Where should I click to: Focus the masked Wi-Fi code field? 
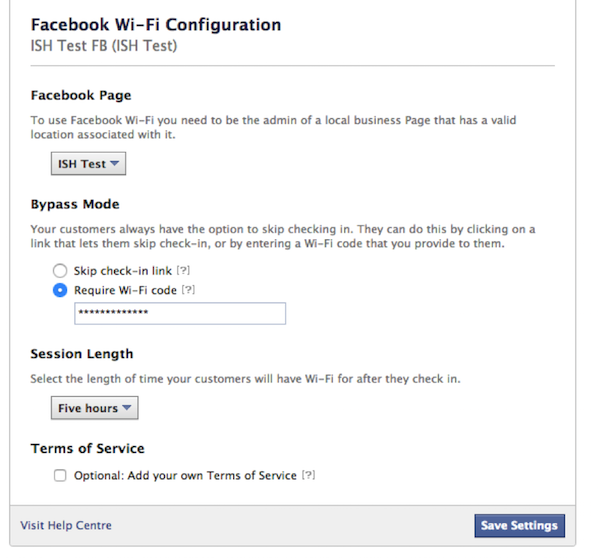pyautogui.click(x=180, y=314)
